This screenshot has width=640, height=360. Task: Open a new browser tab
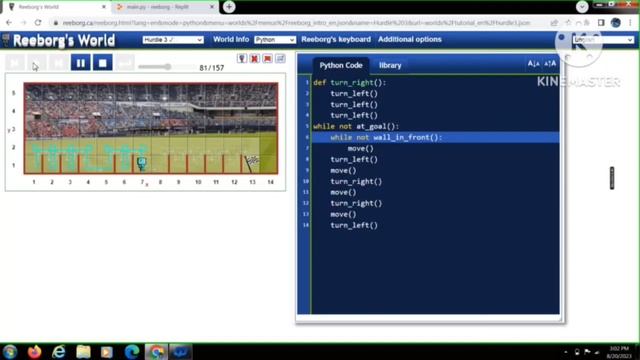click(x=229, y=7)
